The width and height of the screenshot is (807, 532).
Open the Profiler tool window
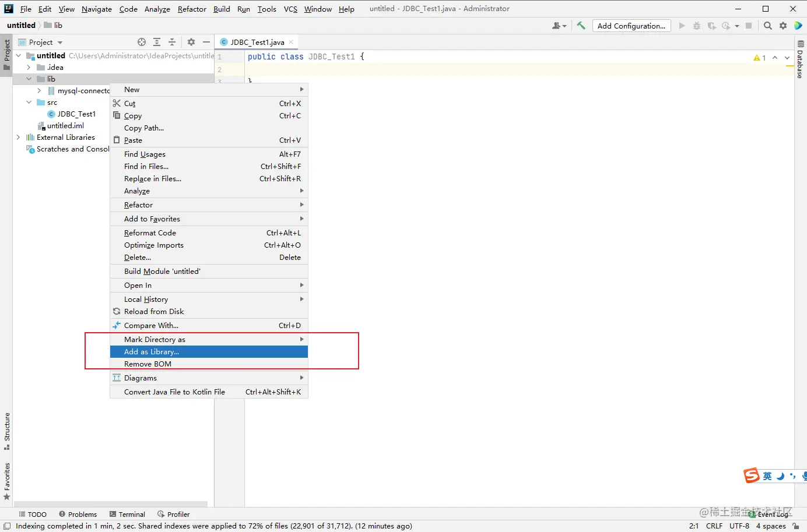click(174, 514)
